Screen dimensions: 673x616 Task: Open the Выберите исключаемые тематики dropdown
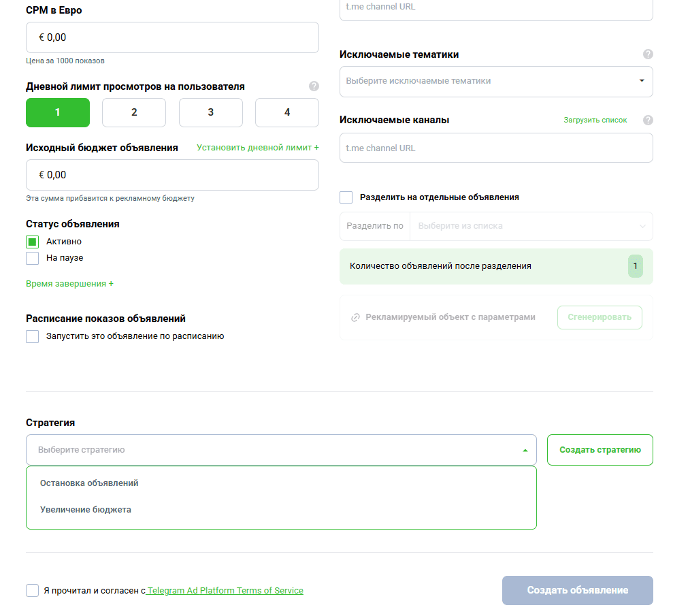(x=495, y=82)
